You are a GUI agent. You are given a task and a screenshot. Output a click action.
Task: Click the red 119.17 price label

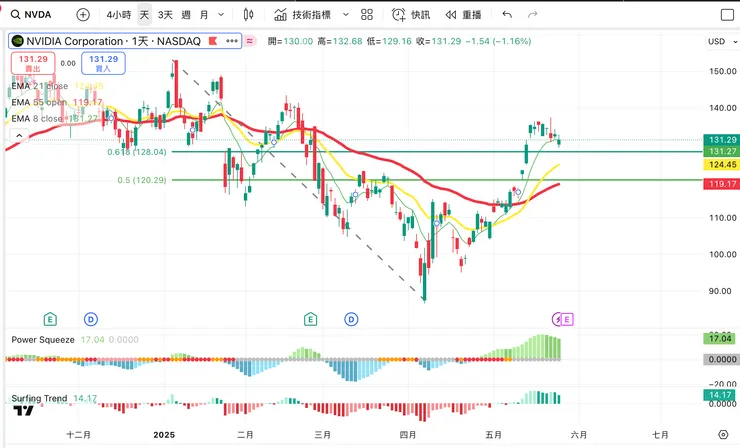[x=721, y=184]
